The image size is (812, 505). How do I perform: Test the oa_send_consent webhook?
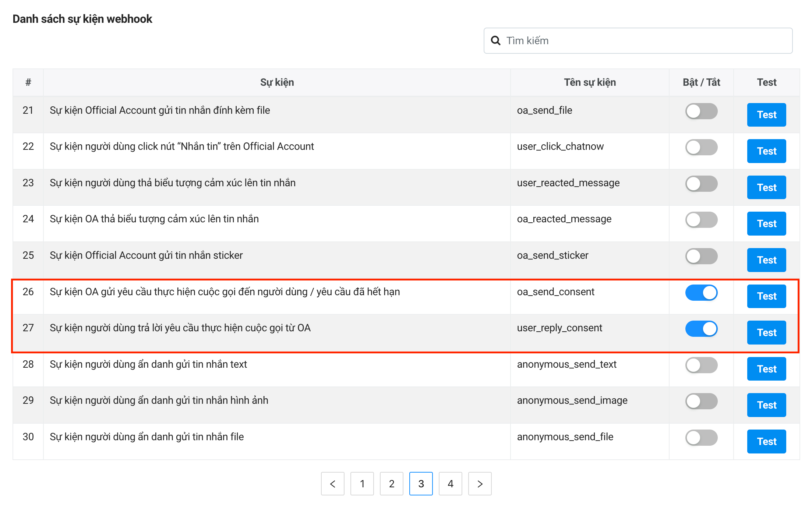point(766,296)
